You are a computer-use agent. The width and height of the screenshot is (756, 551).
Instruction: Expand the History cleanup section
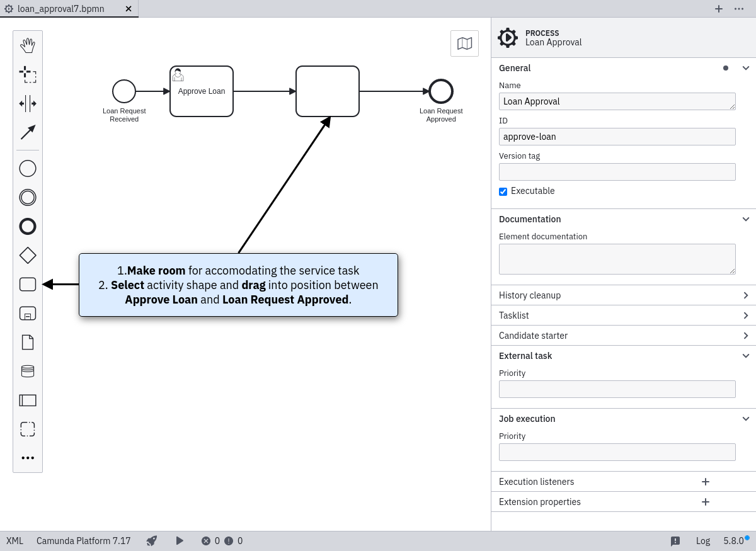point(746,295)
